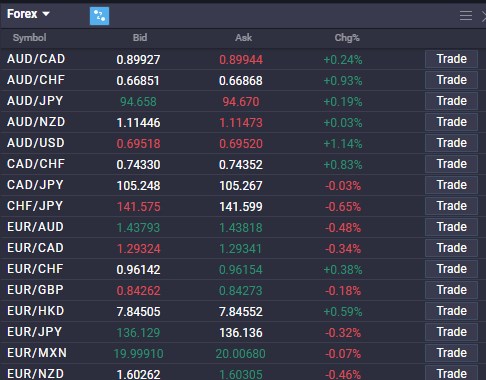Select the EUR/AUD symbol
Image resolution: width=486 pixels, height=380 pixels.
pyautogui.click(x=35, y=227)
